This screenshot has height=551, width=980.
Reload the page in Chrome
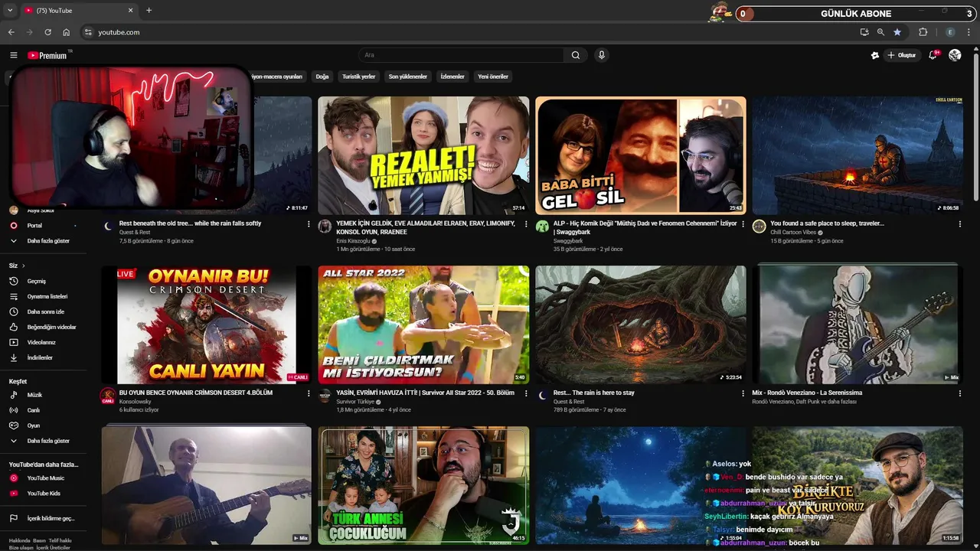point(47,32)
